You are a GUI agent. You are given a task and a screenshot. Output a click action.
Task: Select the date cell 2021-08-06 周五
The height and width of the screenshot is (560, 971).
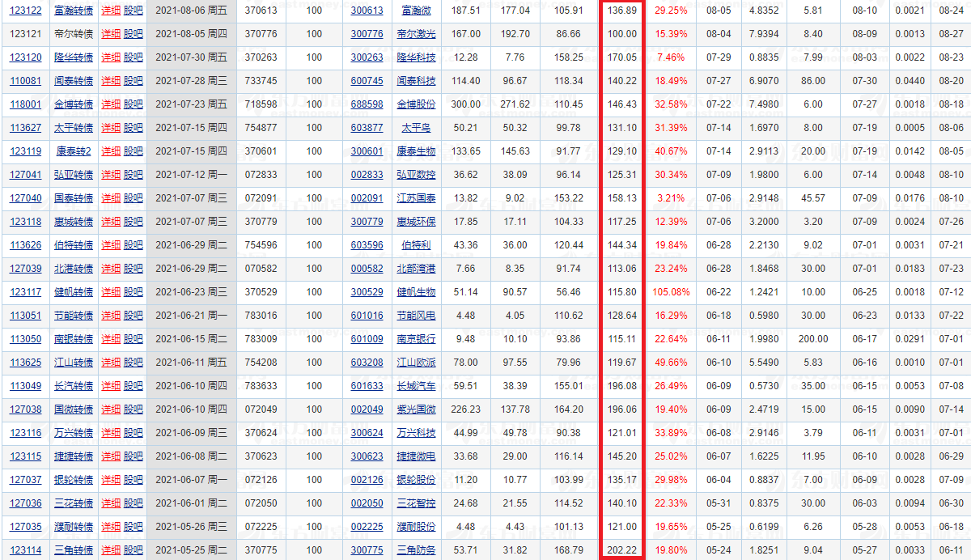click(x=192, y=11)
